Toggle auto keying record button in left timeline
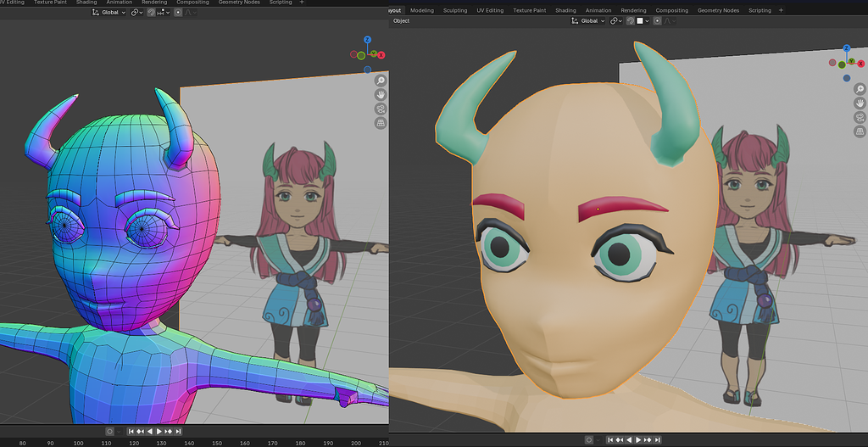Image resolution: width=868 pixels, height=447 pixels. [109, 432]
